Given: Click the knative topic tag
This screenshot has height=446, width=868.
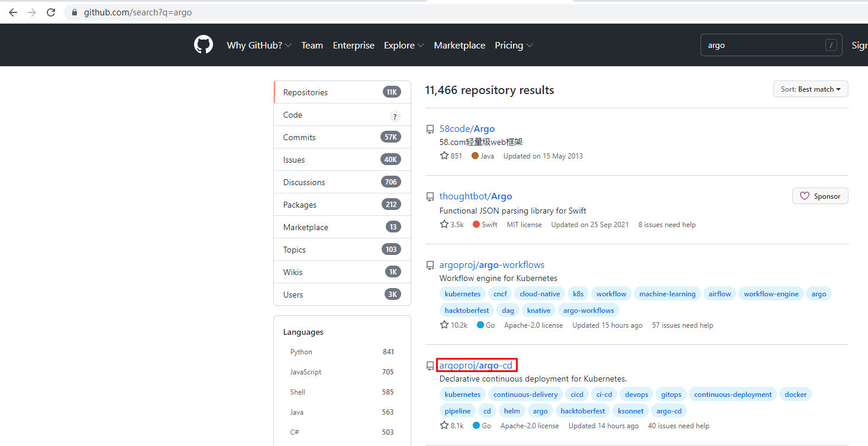Looking at the screenshot, I should coord(538,311).
